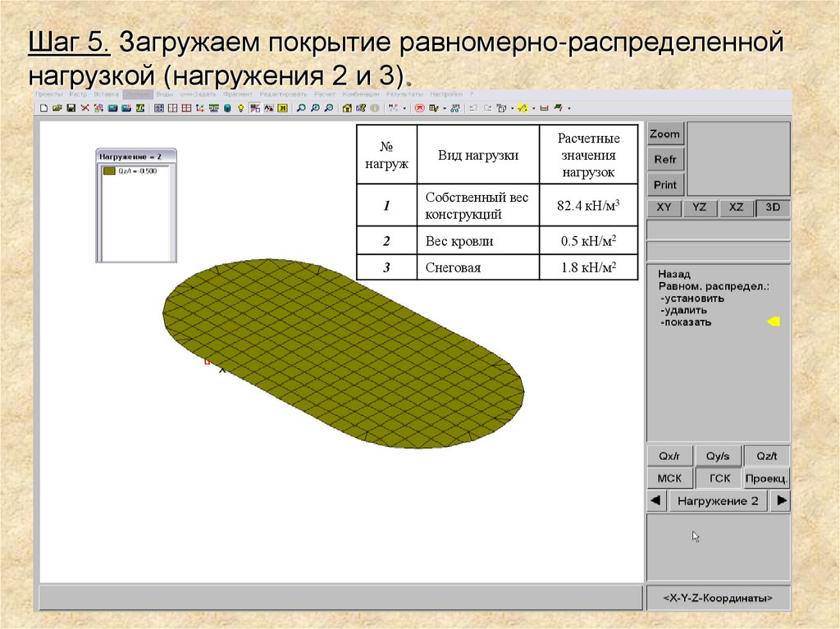Switch to the 3D view mode

(x=773, y=207)
